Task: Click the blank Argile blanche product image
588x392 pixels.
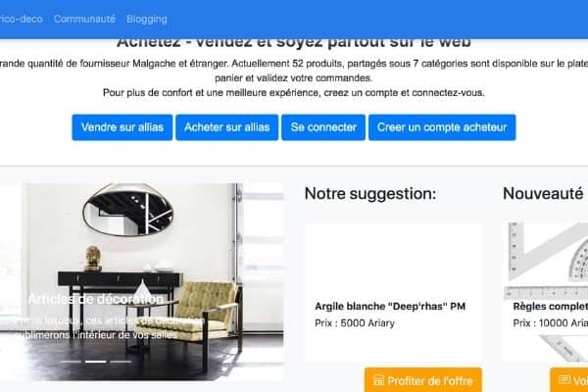Action: tap(393, 259)
